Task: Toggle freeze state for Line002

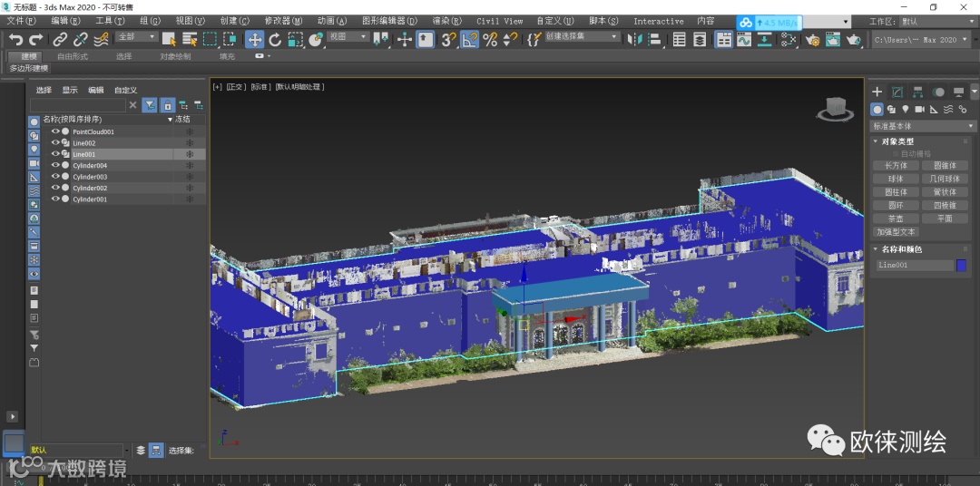Action: [190, 143]
